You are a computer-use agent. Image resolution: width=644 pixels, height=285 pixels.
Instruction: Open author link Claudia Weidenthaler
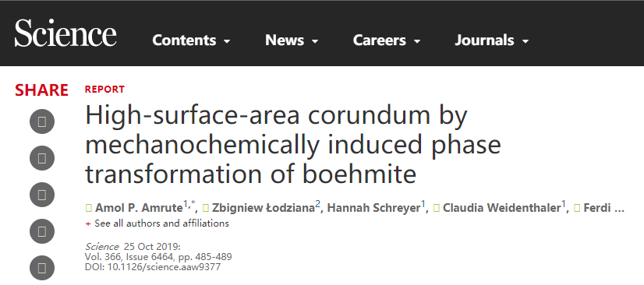point(502,209)
